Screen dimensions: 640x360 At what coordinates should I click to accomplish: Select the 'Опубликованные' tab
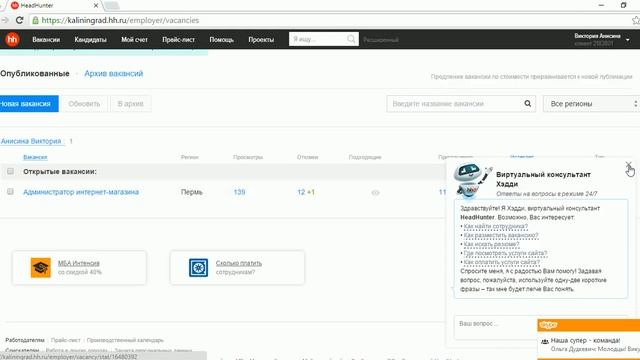coord(35,73)
